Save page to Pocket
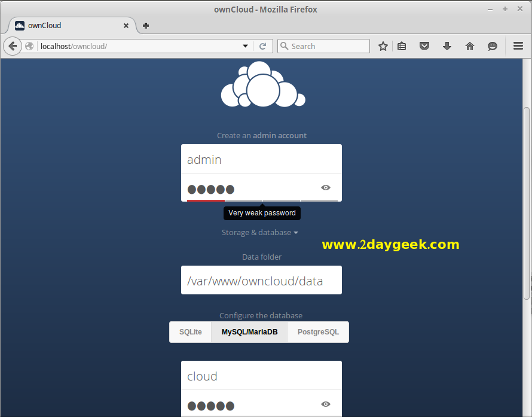Image resolution: width=532 pixels, height=417 pixels. pyautogui.click(x=424, y=46)
